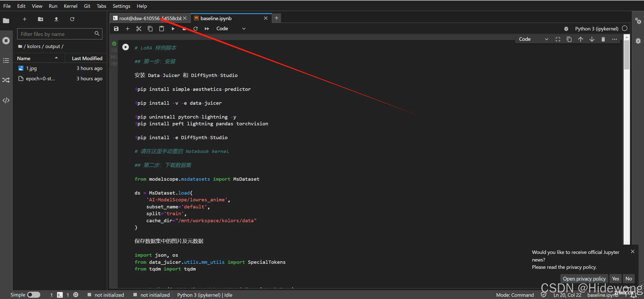Viewport: 644px width, 299px height.
Task: Open the Edit menu
Action: pos(21,6)
